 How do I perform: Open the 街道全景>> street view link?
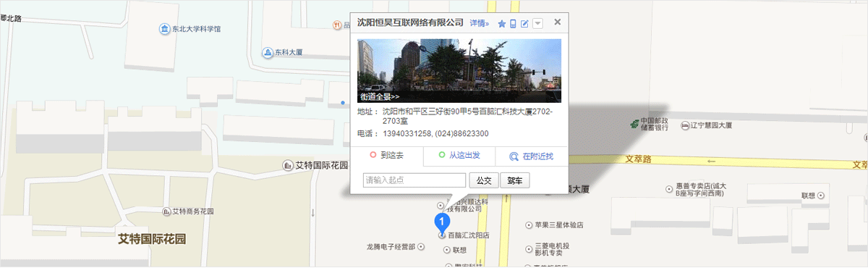[x=380, y=96]
